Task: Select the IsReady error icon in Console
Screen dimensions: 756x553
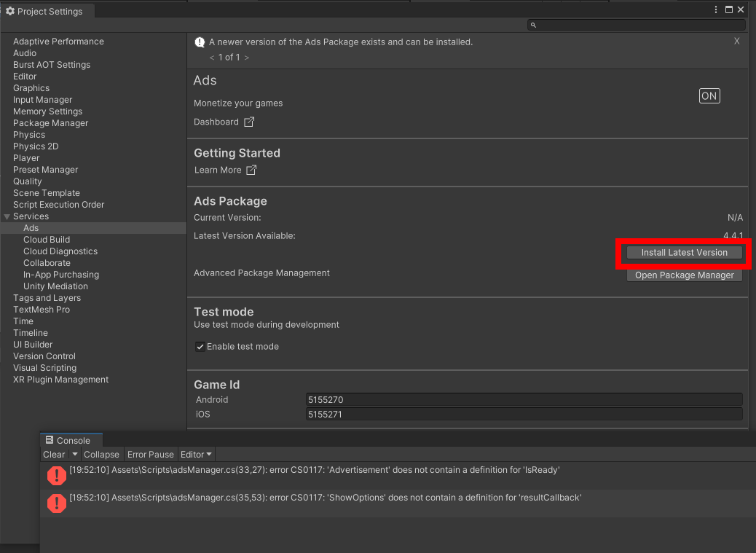Action: [57, 475]
